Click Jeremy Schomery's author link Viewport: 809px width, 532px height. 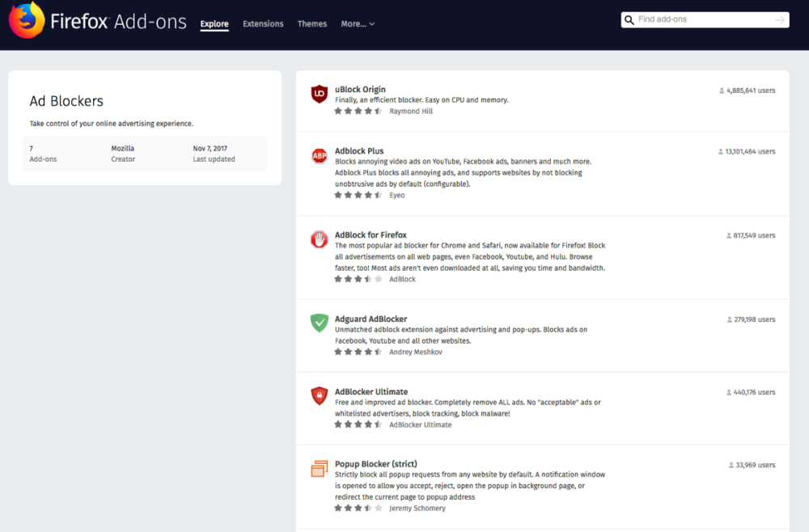pos(417,508)
